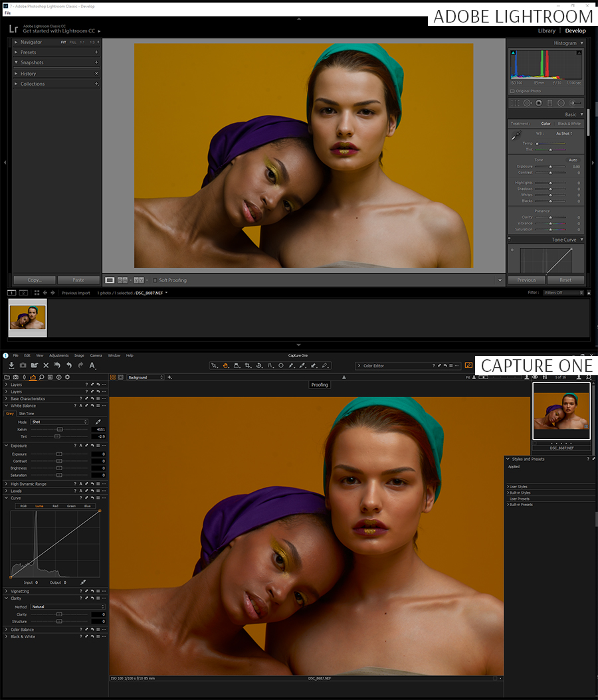Select Capture One's Rotation cursor tool
This screenshot has width=598, height=700.
point(258,366)
